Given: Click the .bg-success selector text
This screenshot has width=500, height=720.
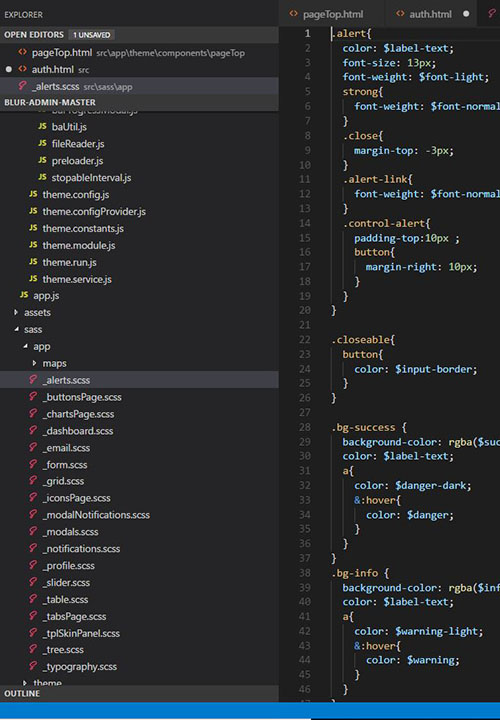Looking at the screenshot, I should click(363, 428).
